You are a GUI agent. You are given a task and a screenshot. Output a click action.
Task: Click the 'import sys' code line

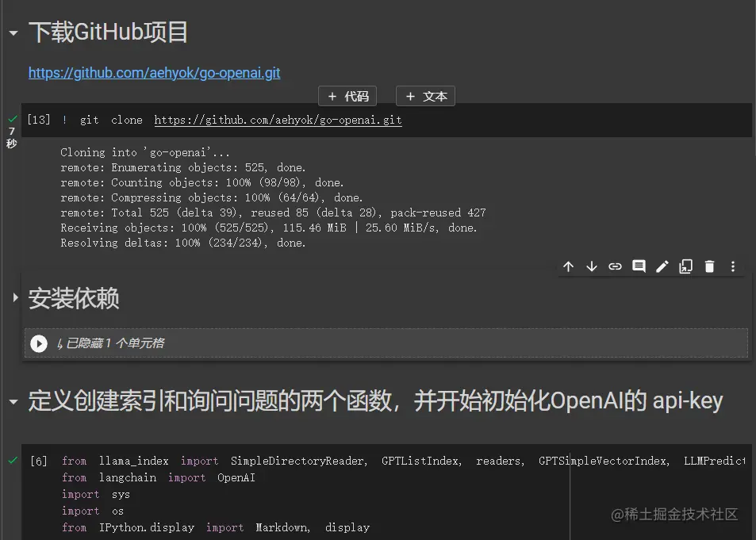click(x=95, y=495)
